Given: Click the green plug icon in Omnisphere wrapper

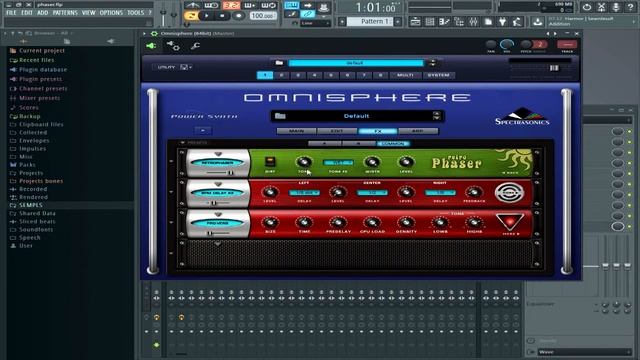Looking at the screenshot, I should coord(151,46).
